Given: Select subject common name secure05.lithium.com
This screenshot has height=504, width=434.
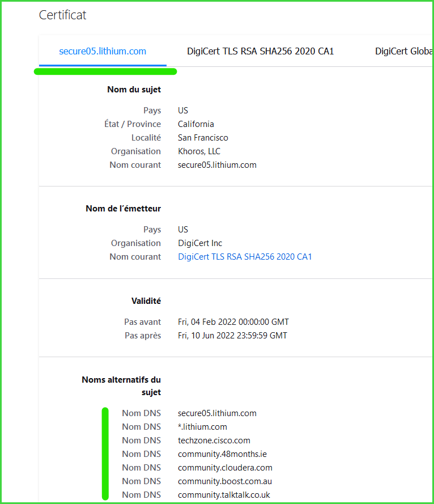Looking at the screenshot, I should tap(217, 164).
